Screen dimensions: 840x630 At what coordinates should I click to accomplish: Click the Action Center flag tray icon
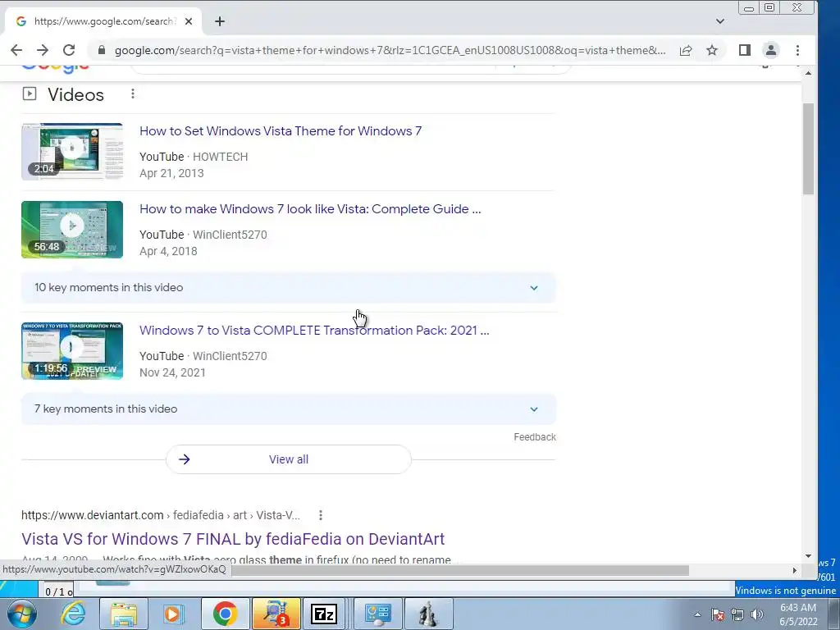718,614
